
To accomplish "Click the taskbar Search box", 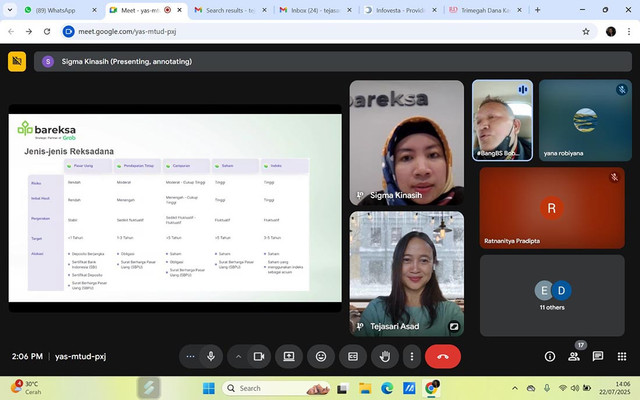I will [x=276, y=388].
